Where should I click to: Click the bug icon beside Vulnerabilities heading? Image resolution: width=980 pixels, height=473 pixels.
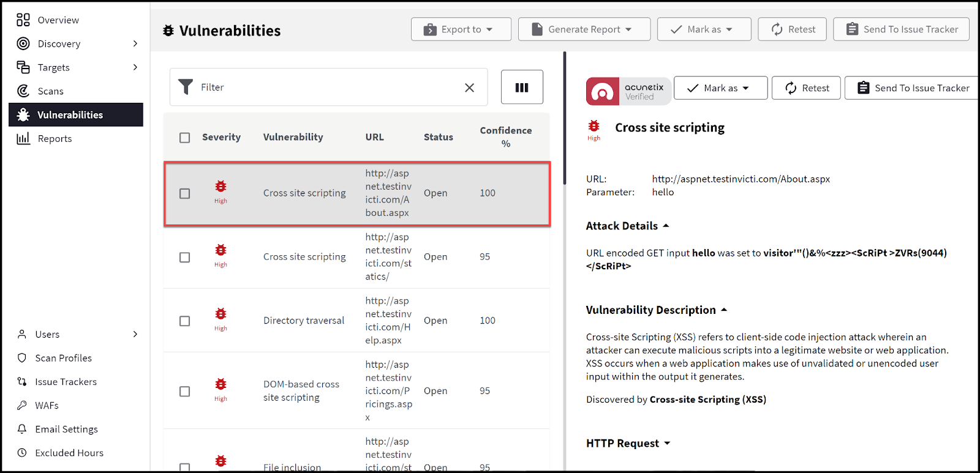168,31
